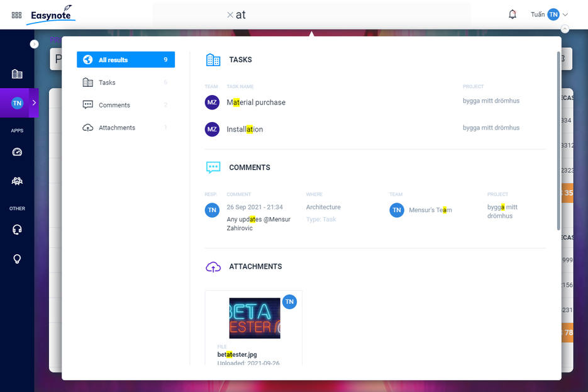Filter results by Attachments
Screen dimensions: 588x392
click(126, 128)
